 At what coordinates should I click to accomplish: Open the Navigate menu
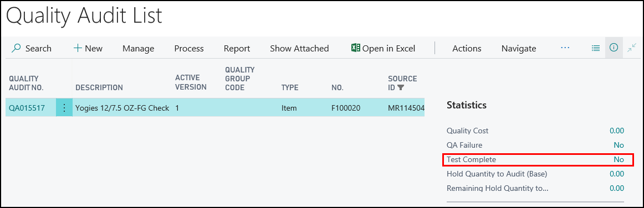[519, 49]
